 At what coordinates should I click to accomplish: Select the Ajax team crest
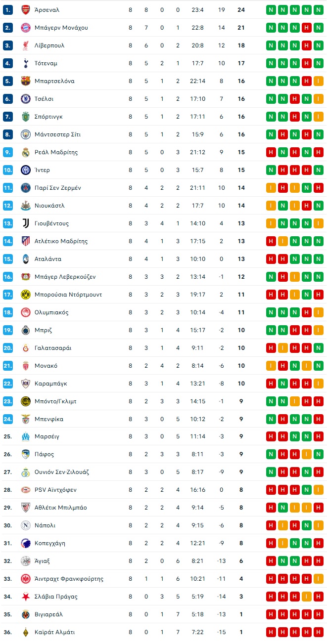[x=25, y=561]
